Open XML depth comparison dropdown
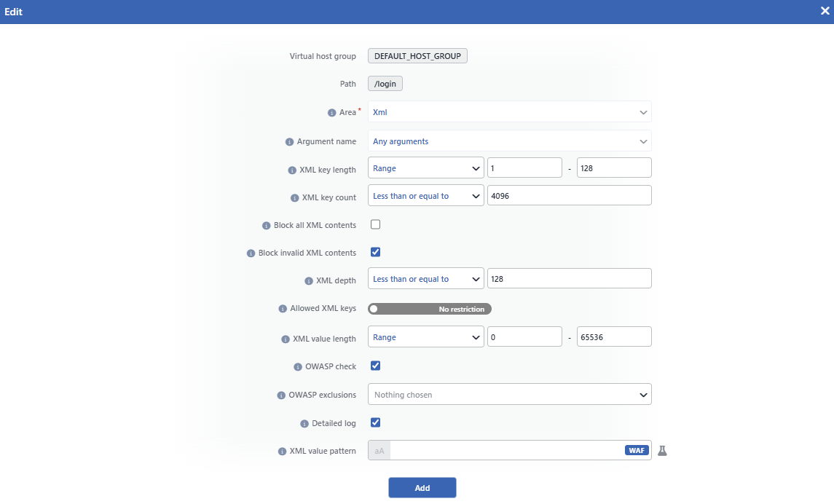Viewport: 834px width, 504px height. pos(426,278)
